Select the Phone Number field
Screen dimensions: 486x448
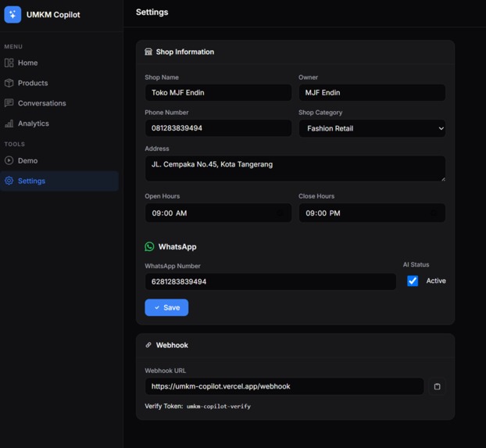tap(218, 128)
